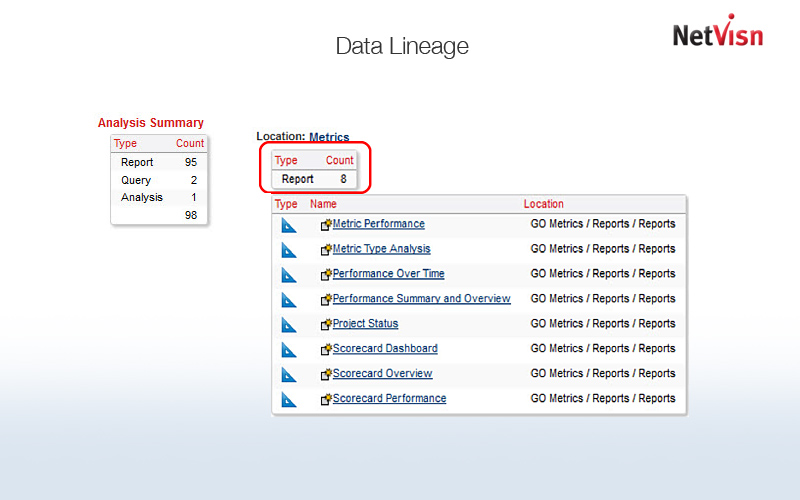Open the Metric Performance report link

[x=378, y=224]
